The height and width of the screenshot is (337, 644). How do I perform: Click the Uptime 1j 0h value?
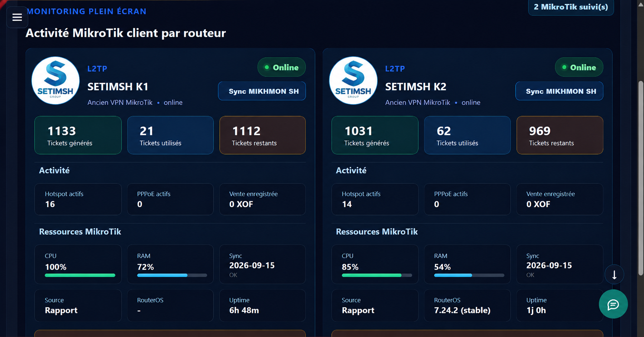(536, 311)
